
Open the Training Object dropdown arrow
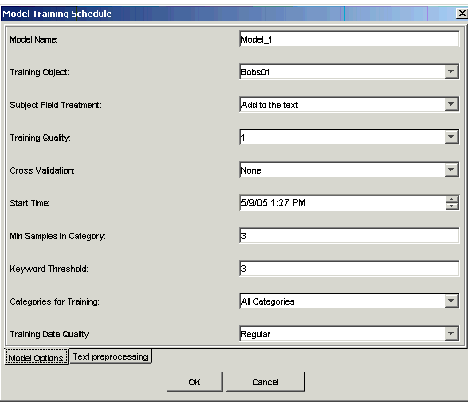[x=451, y=72]
